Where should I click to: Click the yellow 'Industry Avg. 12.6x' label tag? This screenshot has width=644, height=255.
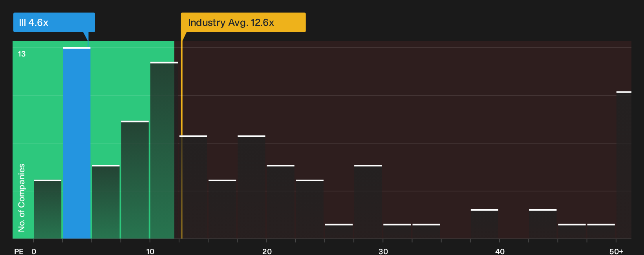243,22
